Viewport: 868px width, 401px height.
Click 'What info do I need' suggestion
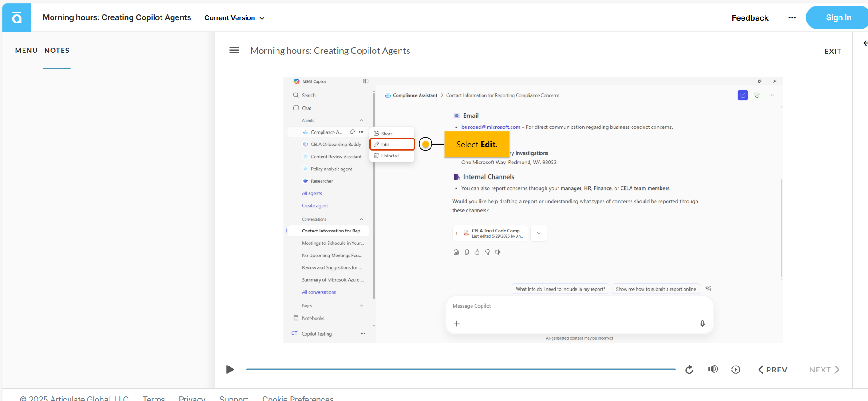click(560, 289)
